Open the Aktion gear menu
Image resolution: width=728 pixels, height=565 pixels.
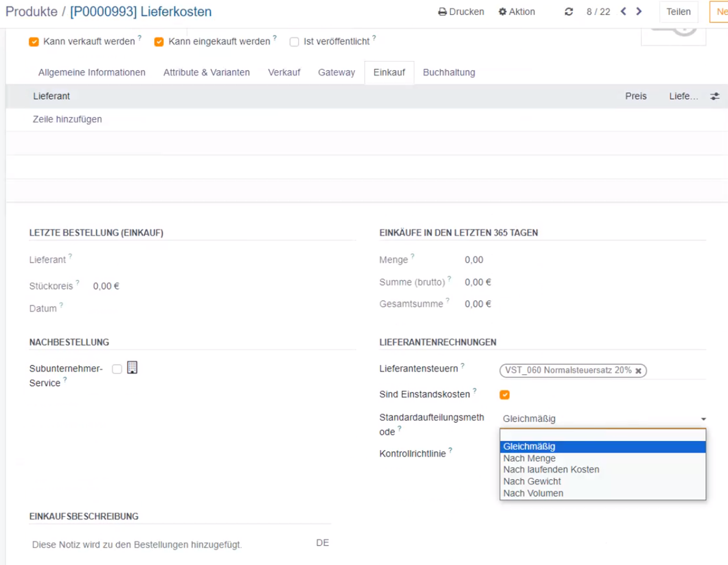[x=517, y=12]
